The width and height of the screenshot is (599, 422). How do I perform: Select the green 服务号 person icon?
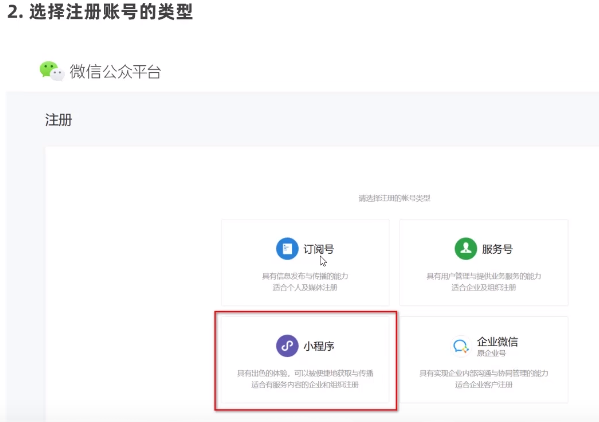[466, 249]
